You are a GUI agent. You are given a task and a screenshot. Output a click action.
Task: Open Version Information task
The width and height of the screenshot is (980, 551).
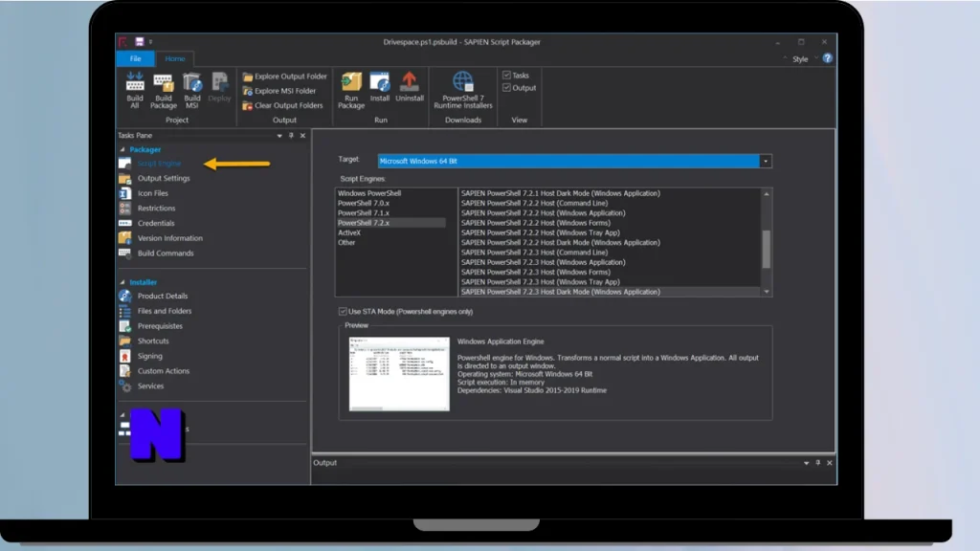pos(170,238)
